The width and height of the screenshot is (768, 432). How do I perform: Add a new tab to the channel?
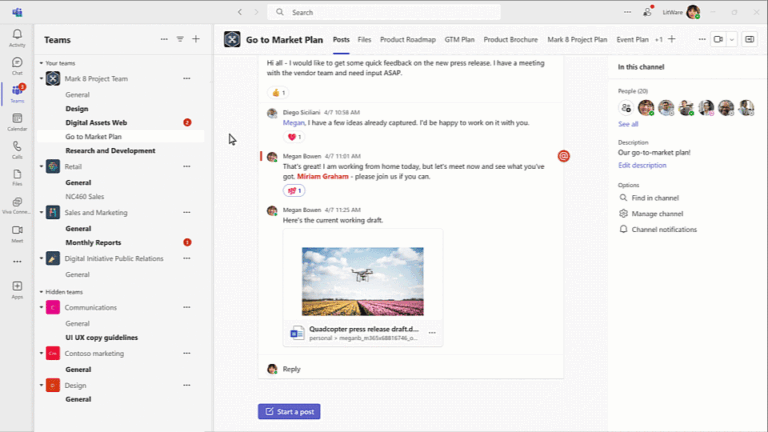pyautogui.click(x=672, y=39)
